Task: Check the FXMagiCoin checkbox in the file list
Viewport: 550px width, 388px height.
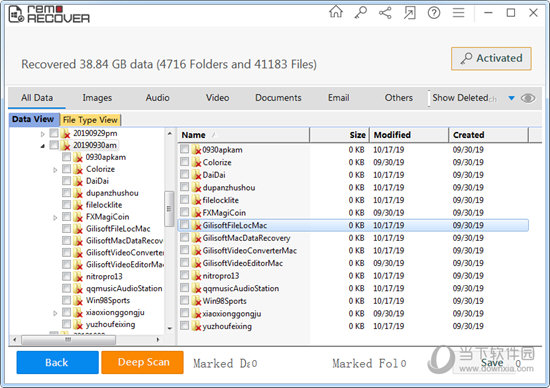Action: point(185,212)
